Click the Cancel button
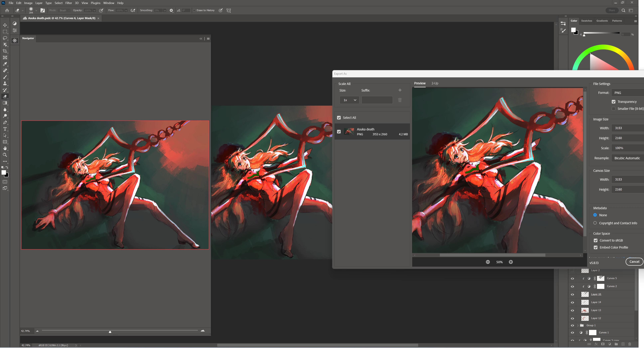644x348 pixels. coord(634,262)
